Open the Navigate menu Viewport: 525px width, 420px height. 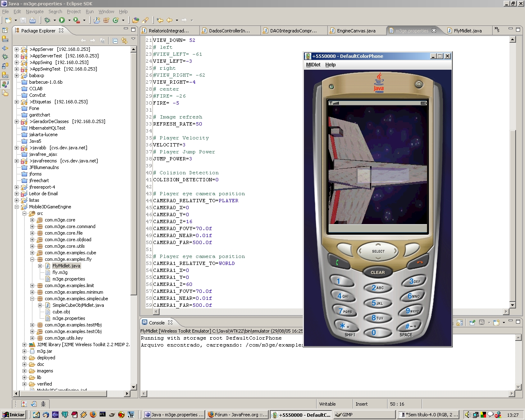pyautogui.click(x=34, y=11)
